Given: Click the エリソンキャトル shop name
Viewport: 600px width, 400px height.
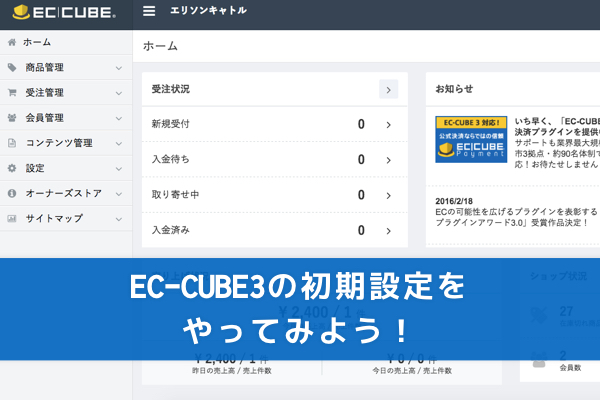Looking at the screenshot, I should pyautogui.click(x=209, y=11).
